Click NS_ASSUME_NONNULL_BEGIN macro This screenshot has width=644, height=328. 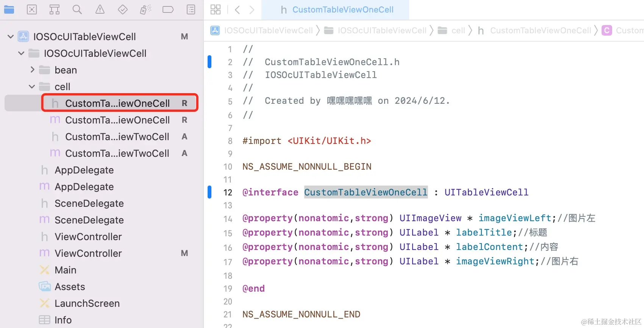coord(307,167)
